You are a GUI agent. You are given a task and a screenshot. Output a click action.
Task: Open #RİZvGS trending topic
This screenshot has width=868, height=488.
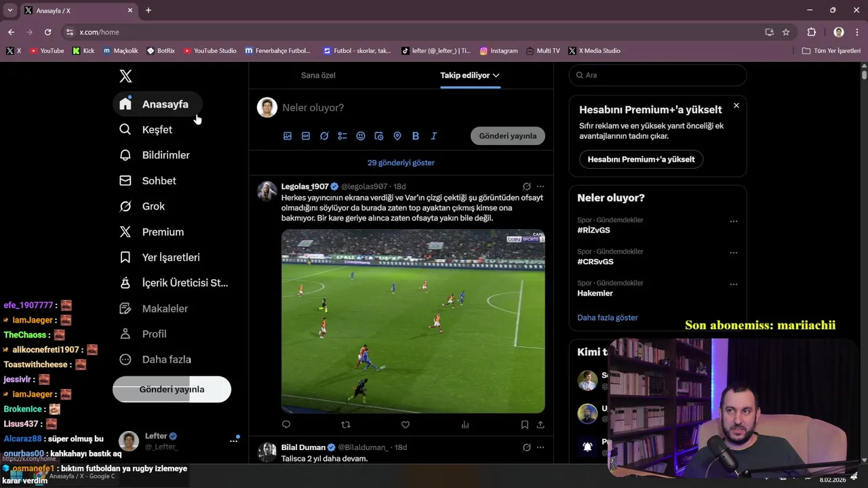(593, 230)
